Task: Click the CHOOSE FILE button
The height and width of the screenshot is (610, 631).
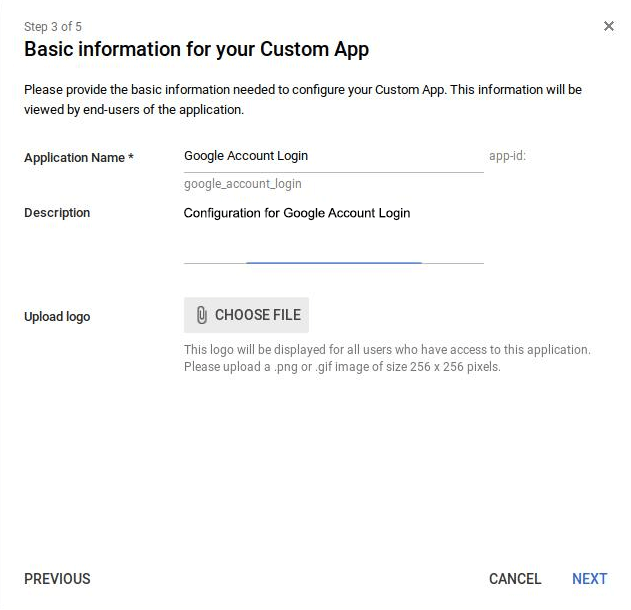Action: [246, 315]
